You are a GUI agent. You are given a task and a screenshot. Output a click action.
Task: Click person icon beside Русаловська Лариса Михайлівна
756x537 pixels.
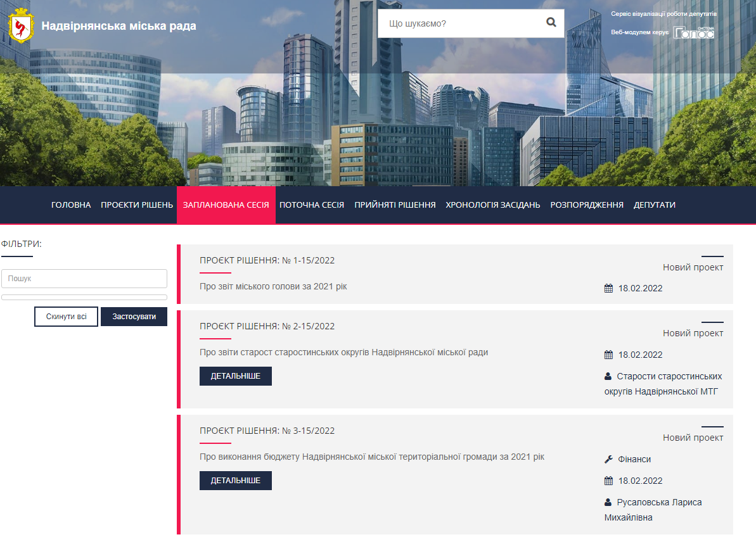[608, 502]
